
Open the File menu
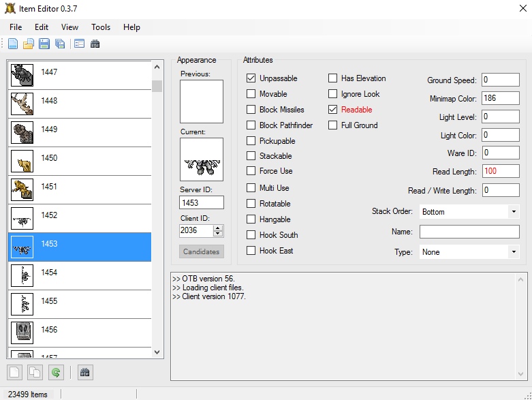[x=16, y=27]
